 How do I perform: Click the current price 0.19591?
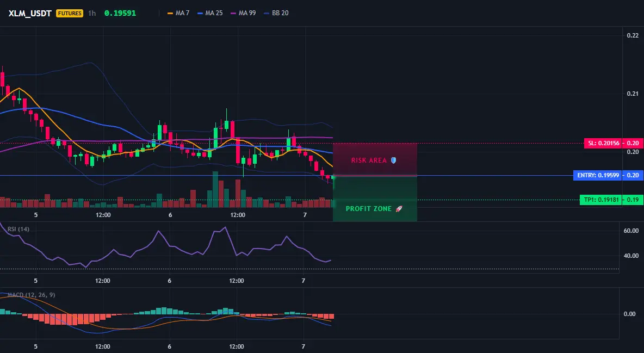(120, 13)
